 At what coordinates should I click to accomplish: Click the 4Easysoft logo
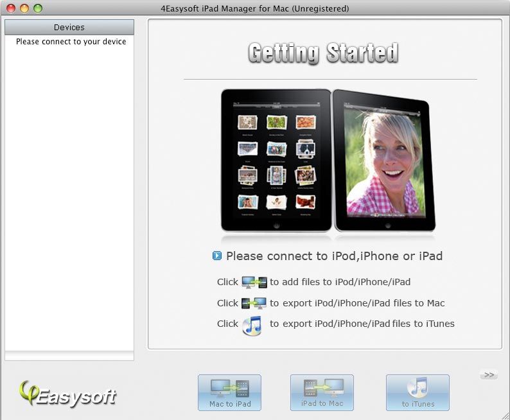click(x=67, y=394)
